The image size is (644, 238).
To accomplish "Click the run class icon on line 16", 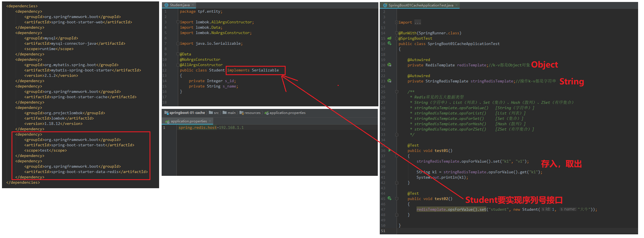I will point(390,43).
